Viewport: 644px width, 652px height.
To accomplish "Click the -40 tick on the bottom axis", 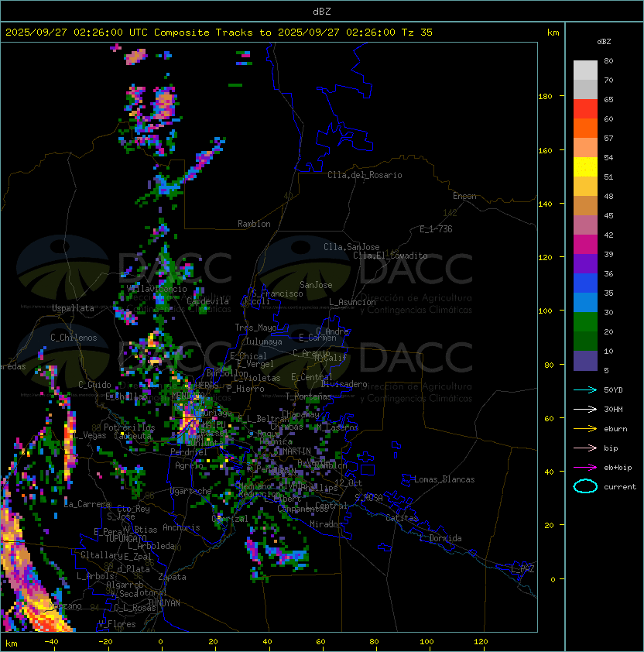I will click(51, 642).
